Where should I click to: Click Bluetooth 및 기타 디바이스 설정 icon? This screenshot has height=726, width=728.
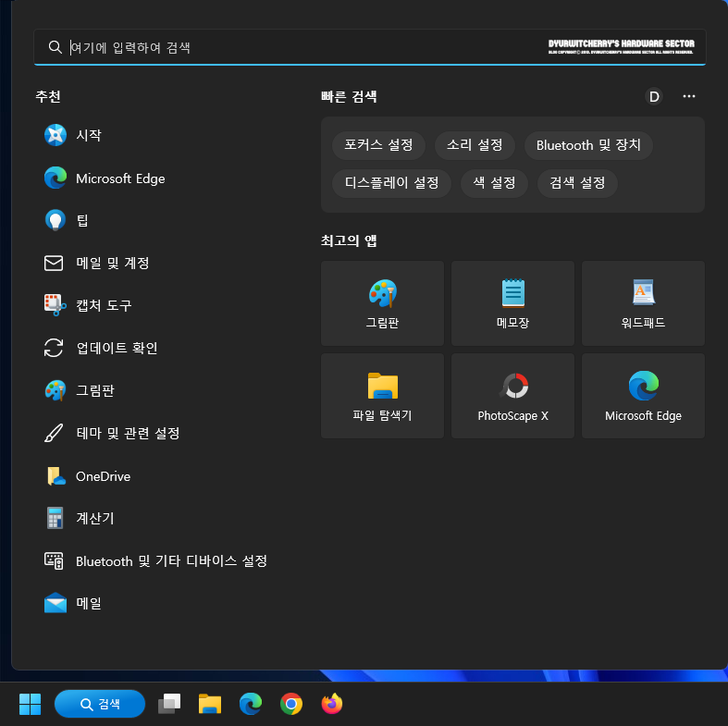(54, 560)
